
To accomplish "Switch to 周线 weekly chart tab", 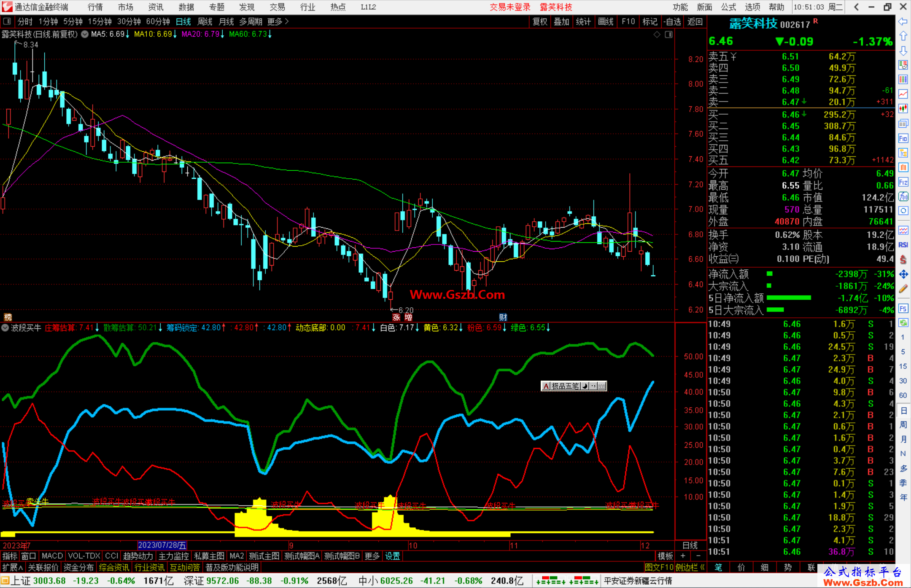I will click(205, 21).
